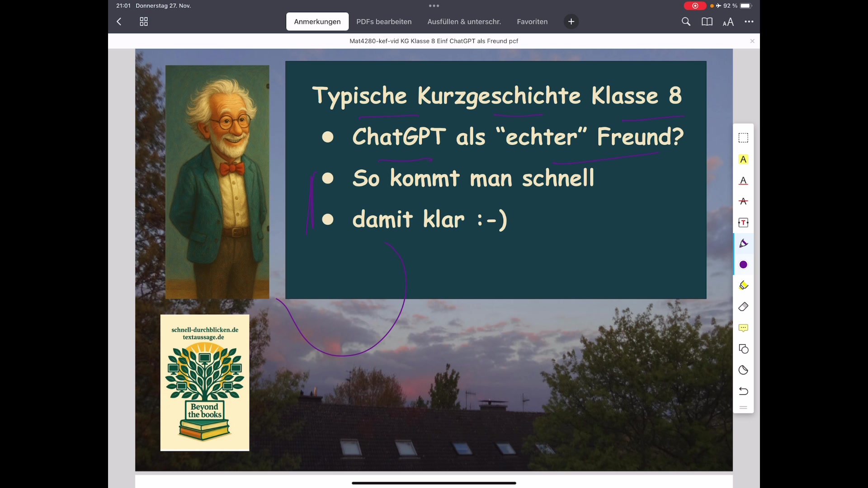The width and height of the screenshot is (868, 488).
Task: Add a sticky note comment
Action: 744,328
